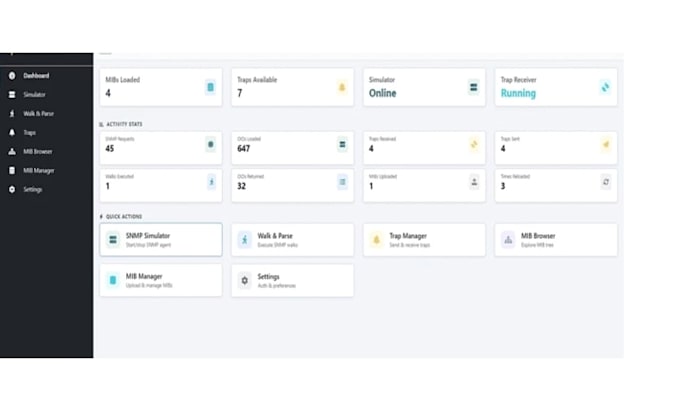The height and width of the screenshot is (411, 680).
Task: Click the Simulator Online status text
Action: (x=382, y=93)
